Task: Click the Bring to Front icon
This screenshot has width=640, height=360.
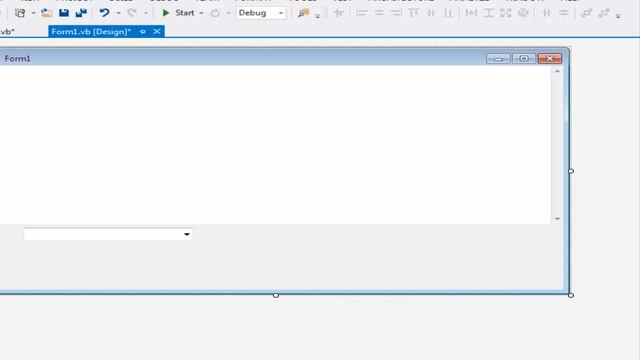Action: pos(587,13)
